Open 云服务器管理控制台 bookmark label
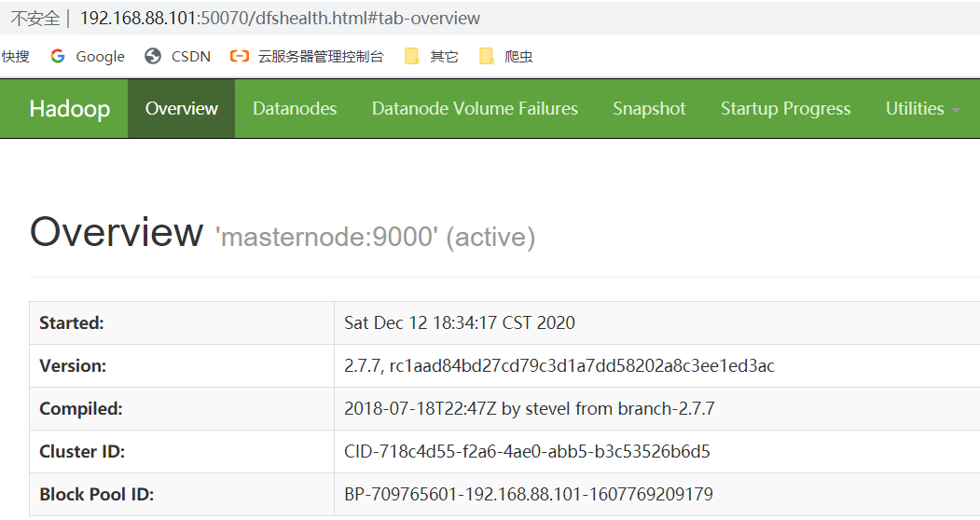The width and height of the screenshot is (980, 520). (321, 56)
